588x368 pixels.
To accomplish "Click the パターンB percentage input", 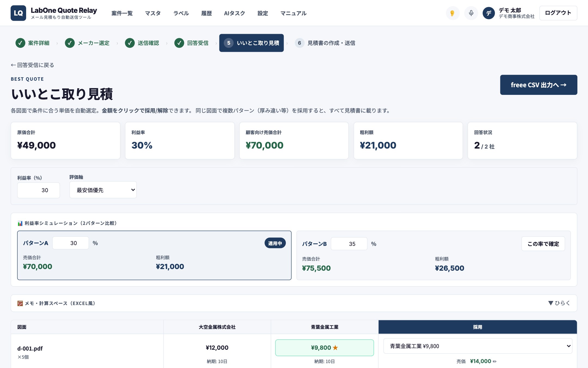I will 349,244.
